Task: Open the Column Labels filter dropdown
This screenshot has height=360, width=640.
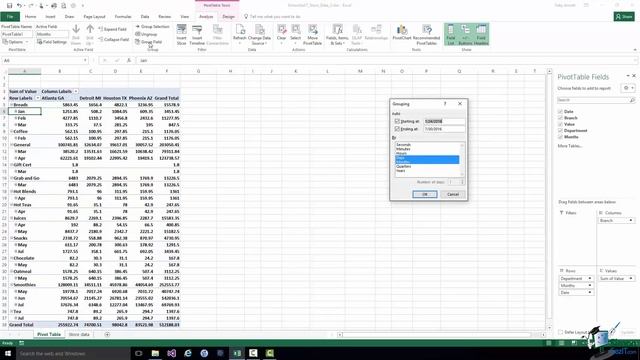Action: click(76, 91)
